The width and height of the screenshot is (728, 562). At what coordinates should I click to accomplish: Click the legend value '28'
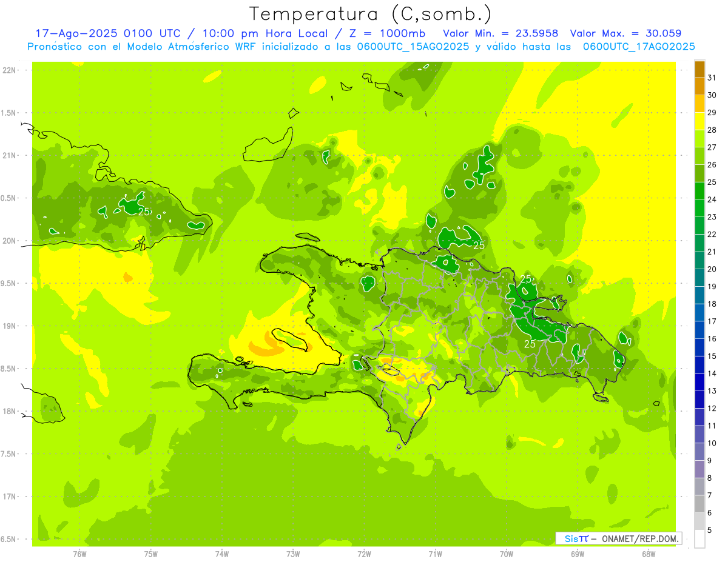712,130
